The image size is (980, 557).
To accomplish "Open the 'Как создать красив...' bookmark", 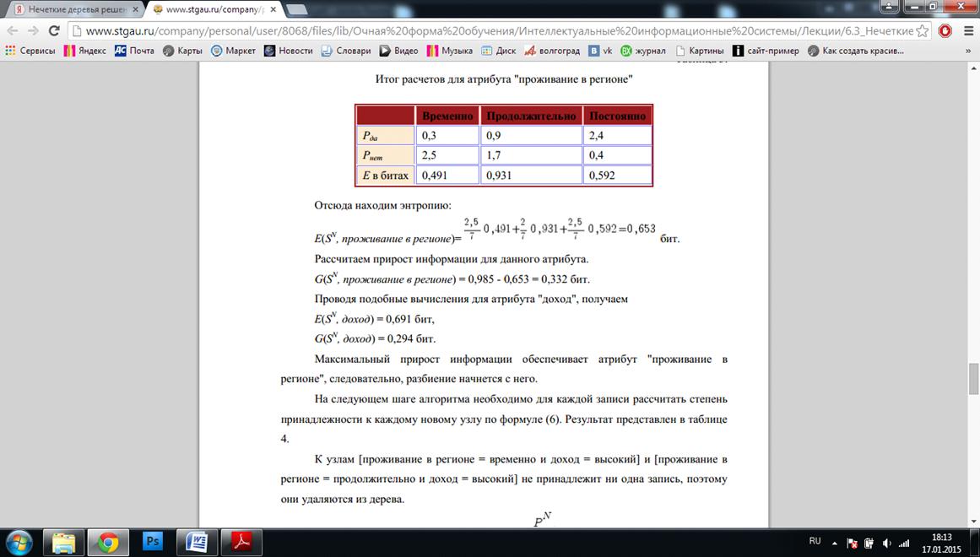I will pos(856,51).
